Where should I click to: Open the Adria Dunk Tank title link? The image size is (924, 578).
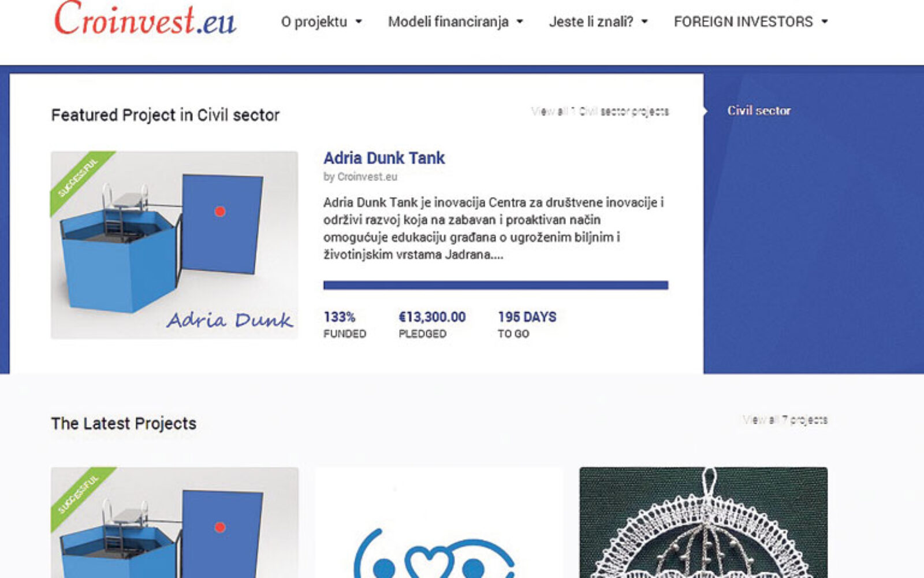click(x=384, y=158)
